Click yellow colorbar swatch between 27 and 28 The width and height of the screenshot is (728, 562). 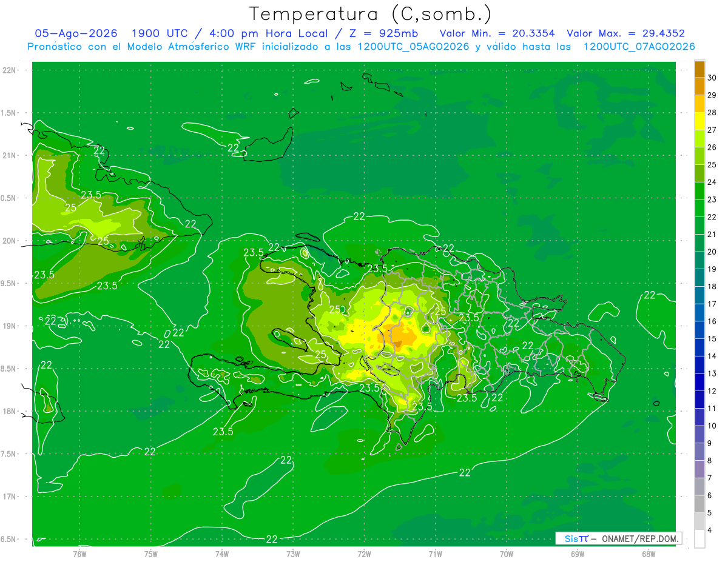pos(699,121)
